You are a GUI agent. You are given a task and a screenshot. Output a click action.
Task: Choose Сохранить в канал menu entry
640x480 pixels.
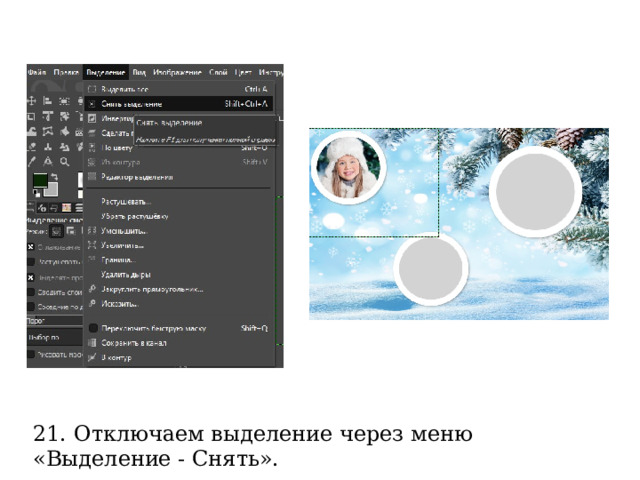[178, 343]
